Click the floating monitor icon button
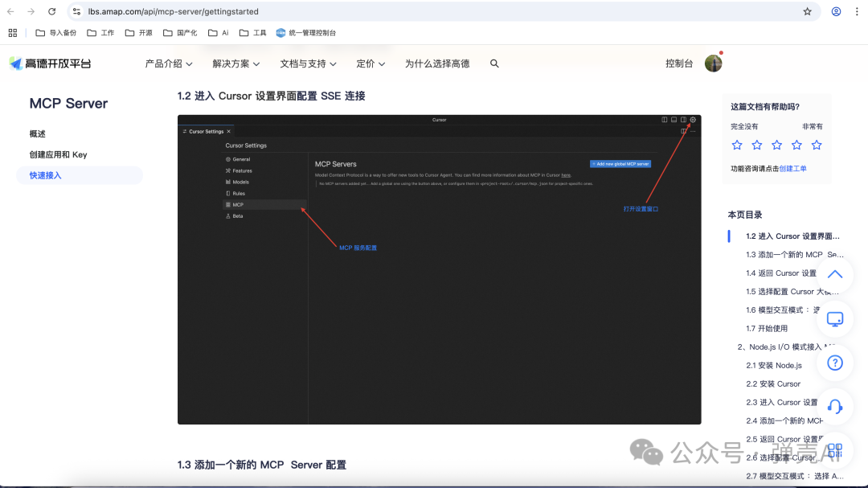 pos(835,319)
